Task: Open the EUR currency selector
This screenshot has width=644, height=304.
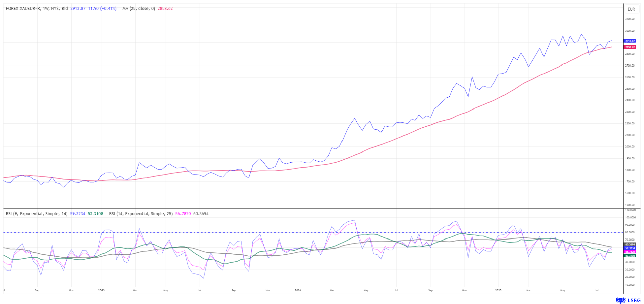Action: point(631,9)
